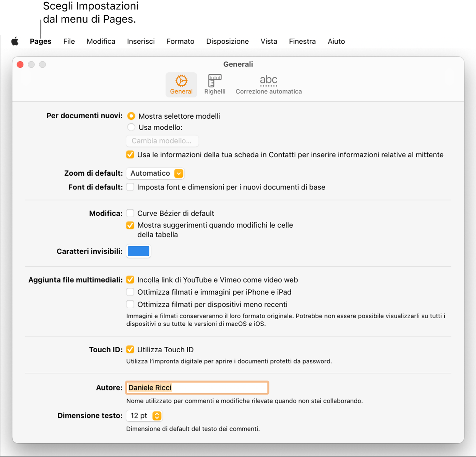Toggle Mostra suggerimenti celle della tabella
The width and height of the screenshot is (476, 457).
[x=130, y=225]
